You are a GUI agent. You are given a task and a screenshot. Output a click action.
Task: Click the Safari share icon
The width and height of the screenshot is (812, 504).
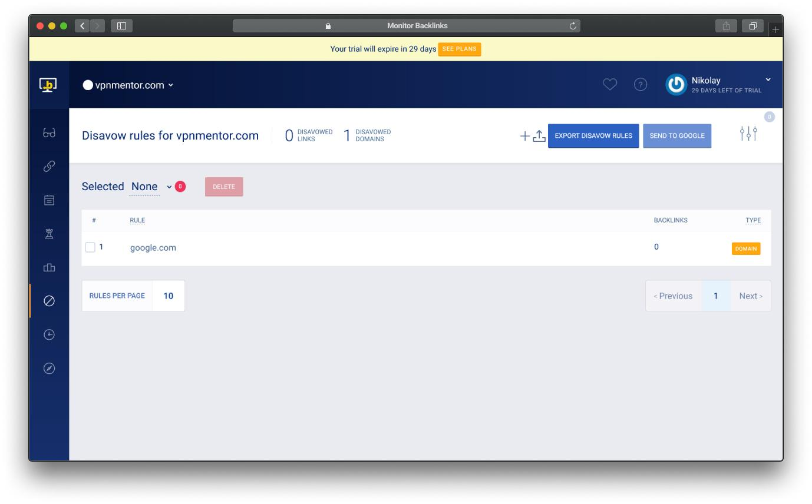(726, 26)
